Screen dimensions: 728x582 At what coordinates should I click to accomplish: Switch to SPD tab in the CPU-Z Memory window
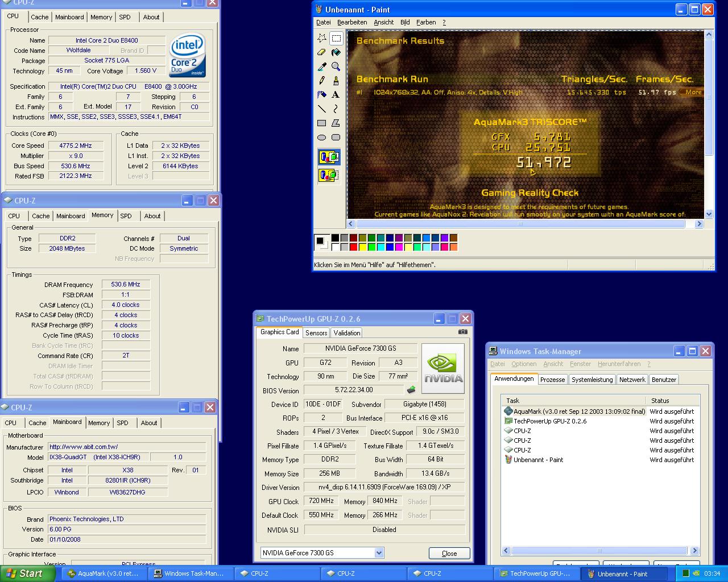coord(126,216)
